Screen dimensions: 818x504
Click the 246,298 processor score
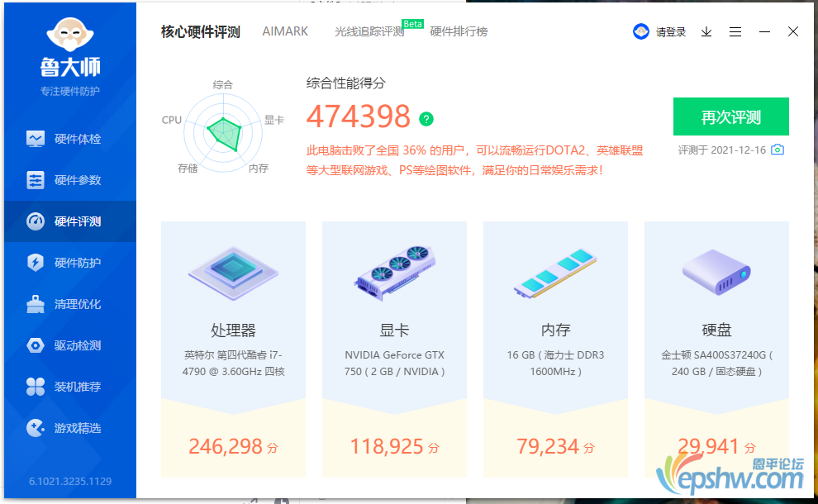[x=226, y=446]
